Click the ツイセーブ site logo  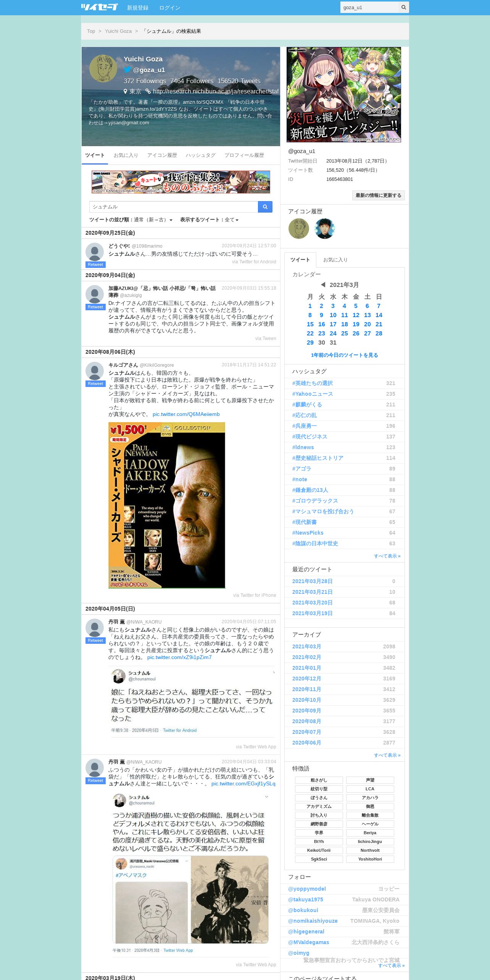pos(99,7)
